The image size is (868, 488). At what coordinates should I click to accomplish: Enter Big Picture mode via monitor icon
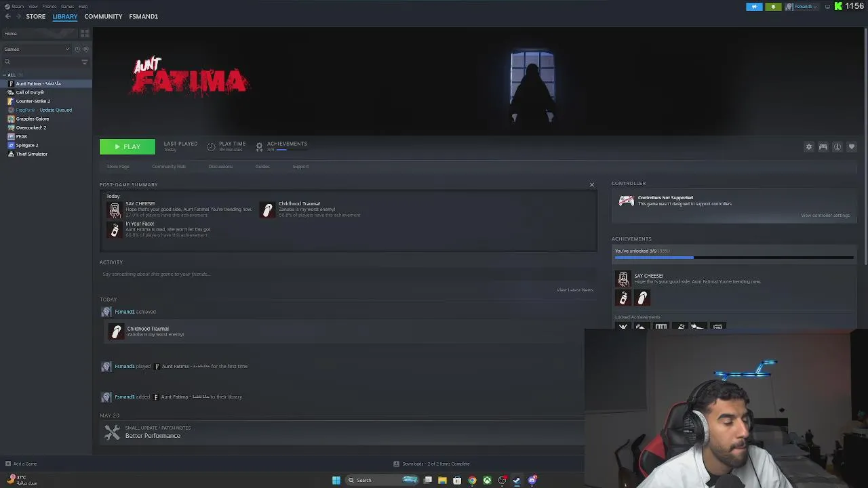point(827,6)
